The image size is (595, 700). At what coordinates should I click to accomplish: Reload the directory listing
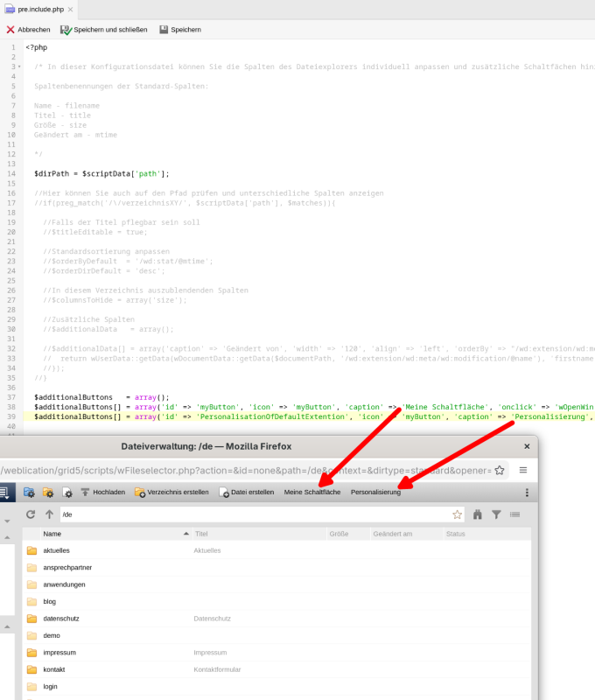[x=31, y=514]
